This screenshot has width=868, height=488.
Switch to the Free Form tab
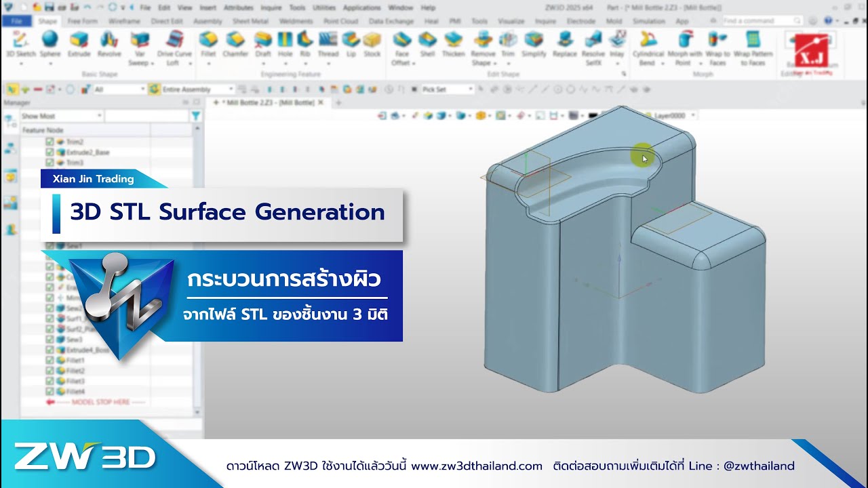click(x=83, y=21)
